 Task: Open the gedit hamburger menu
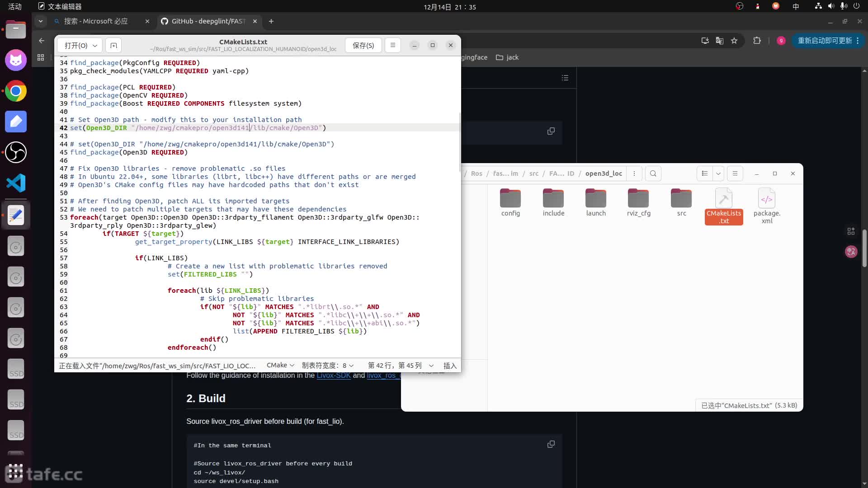coord(392,45)
